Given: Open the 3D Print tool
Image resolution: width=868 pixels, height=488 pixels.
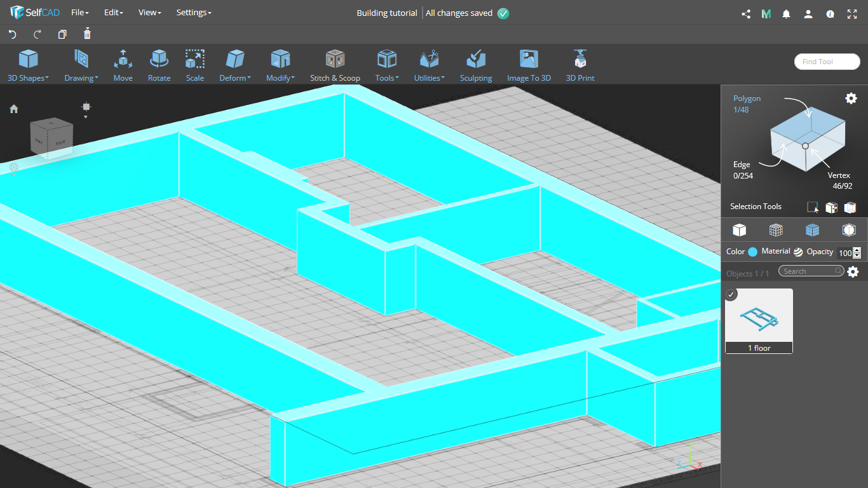Looking at the screenshot, I should coord(580,66).
